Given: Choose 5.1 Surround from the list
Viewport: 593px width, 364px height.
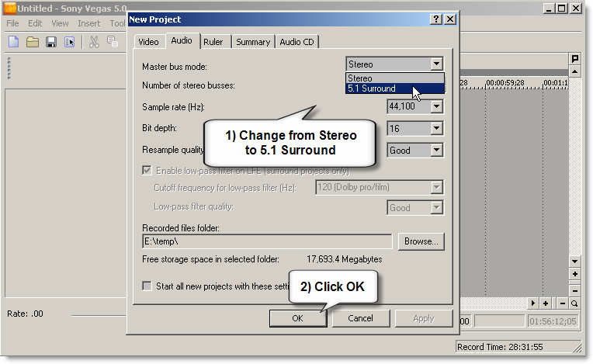Looking at the screenshot, I should pos(395,88).
